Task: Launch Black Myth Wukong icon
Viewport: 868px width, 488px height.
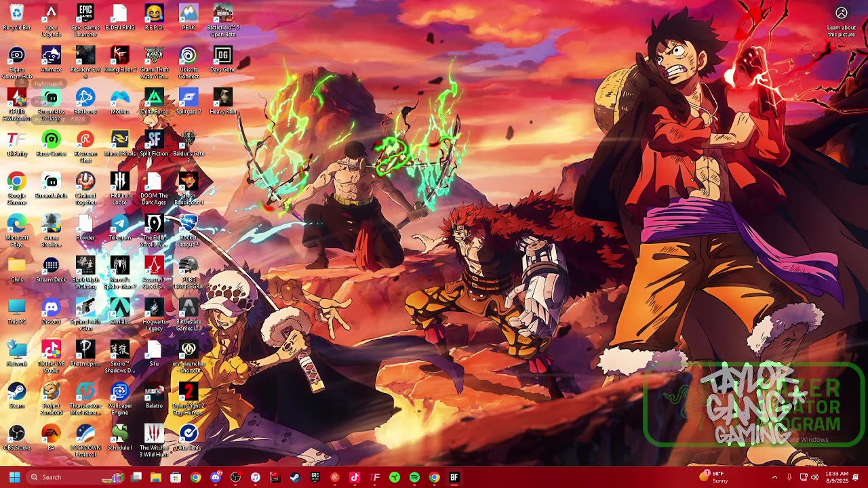Action: (85, 272)
